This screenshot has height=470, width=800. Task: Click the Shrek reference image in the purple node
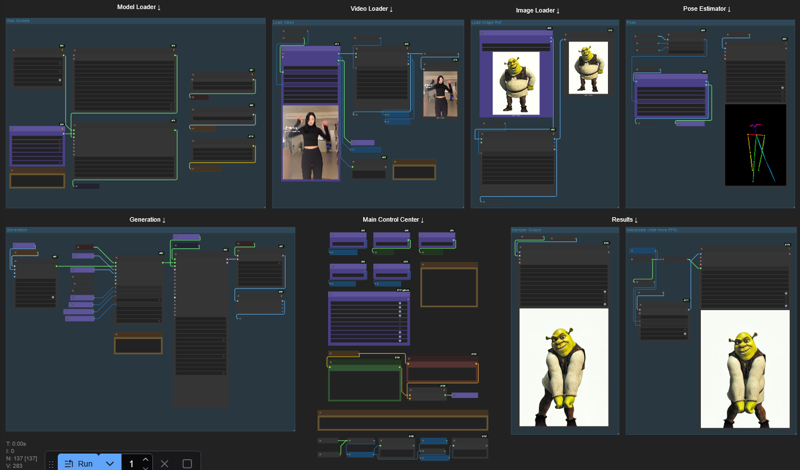[x=516, y=83]
